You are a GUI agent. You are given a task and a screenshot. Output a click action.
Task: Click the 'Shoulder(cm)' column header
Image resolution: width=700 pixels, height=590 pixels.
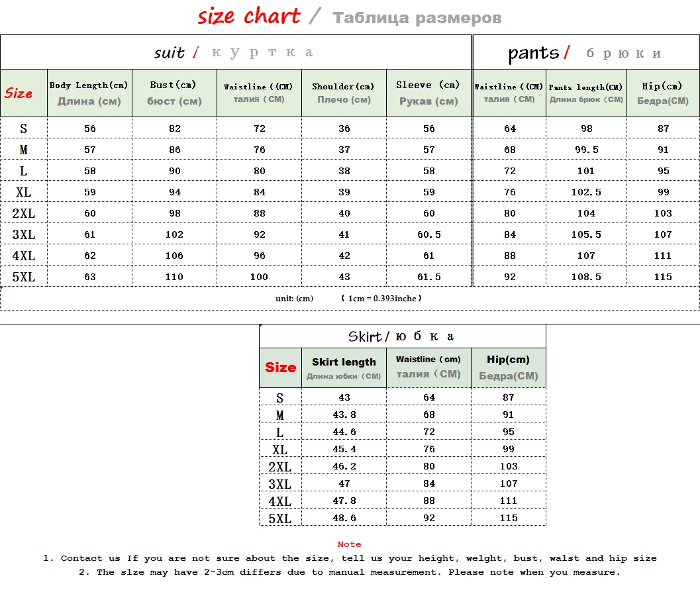(344, 93)
